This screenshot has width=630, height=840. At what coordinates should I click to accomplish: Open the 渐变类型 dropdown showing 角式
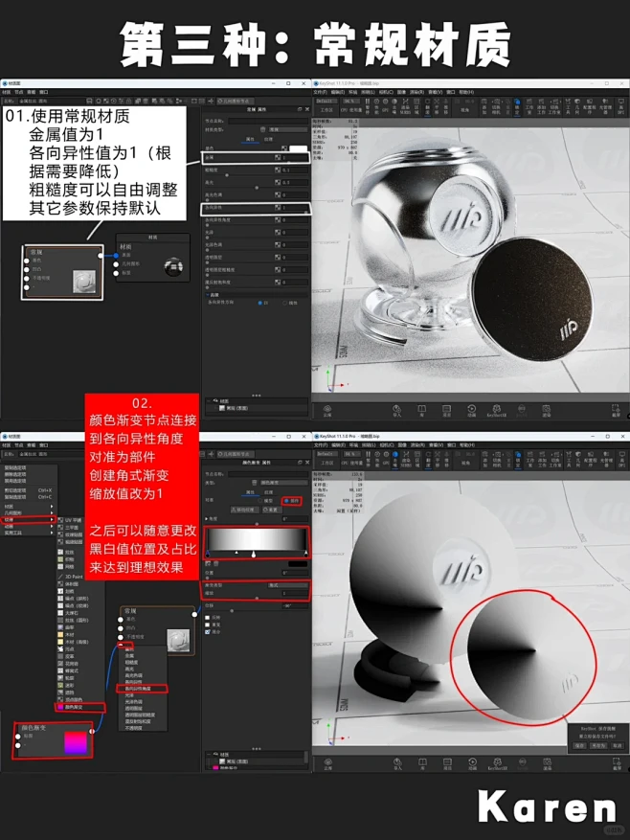[x=287, y=585]
